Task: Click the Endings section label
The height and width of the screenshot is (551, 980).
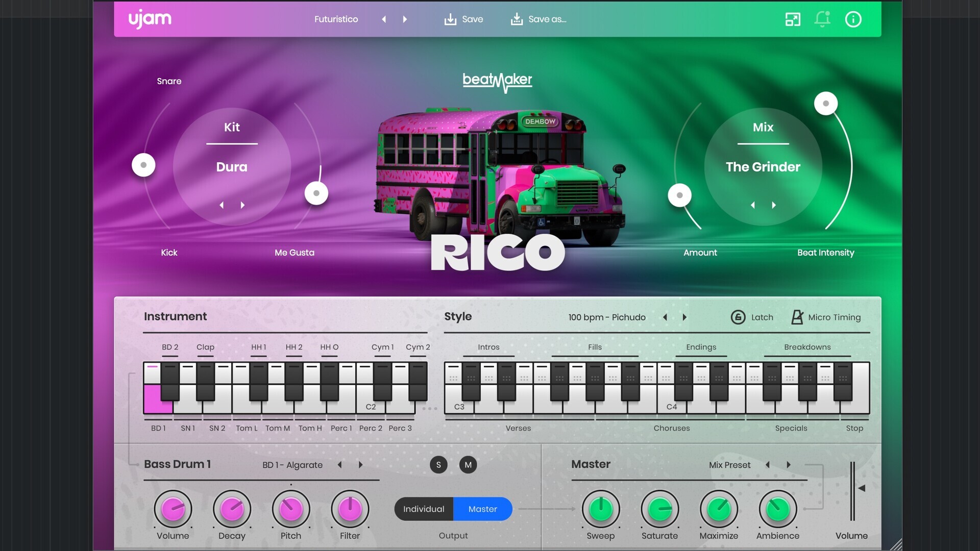Action: (701, 347)
